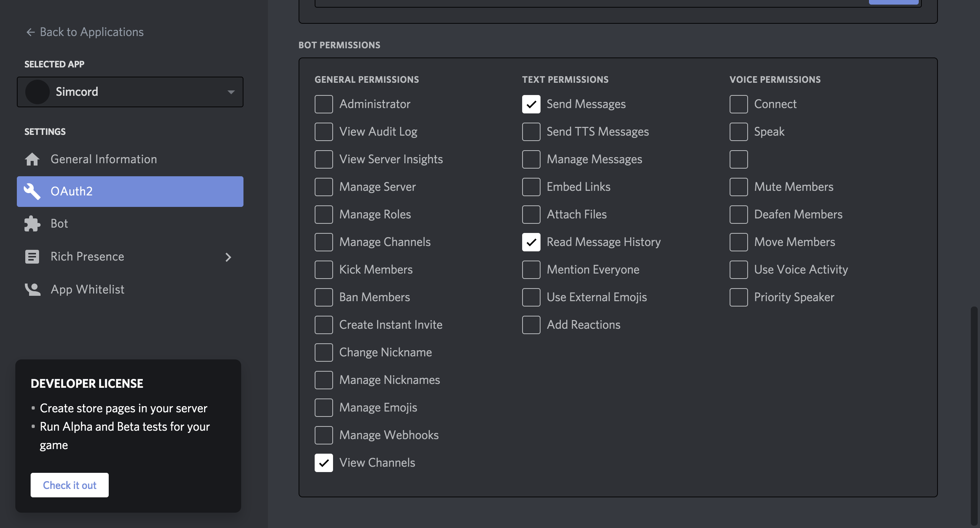The height and width of the screenshot is (528, 980).
Task: Open the Rich Presence section
Action: pyautogui.click(x=130, y=256)
